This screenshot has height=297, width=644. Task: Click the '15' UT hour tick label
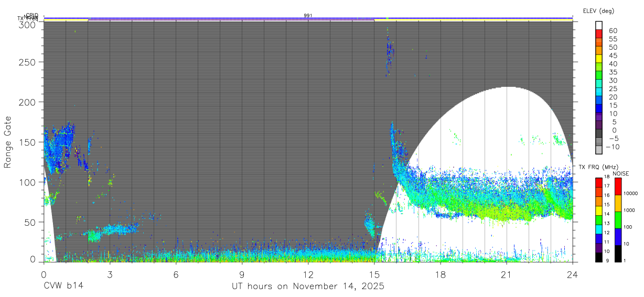point(374,274)
